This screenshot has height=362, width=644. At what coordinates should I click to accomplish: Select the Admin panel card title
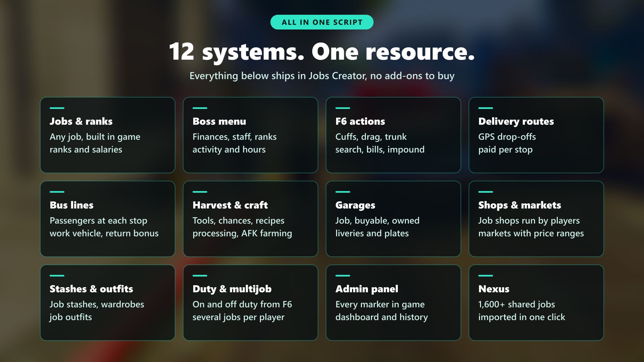(367, 289)
